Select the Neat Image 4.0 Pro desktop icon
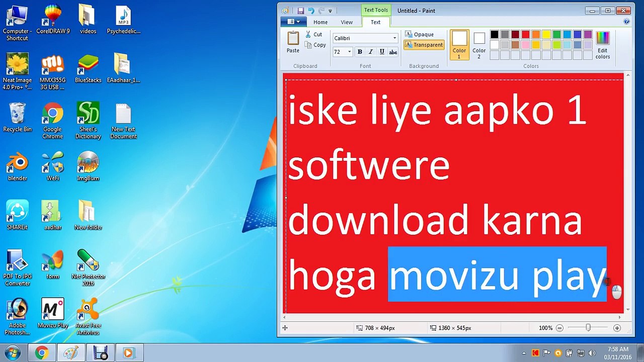 click(x=17, y=72)
